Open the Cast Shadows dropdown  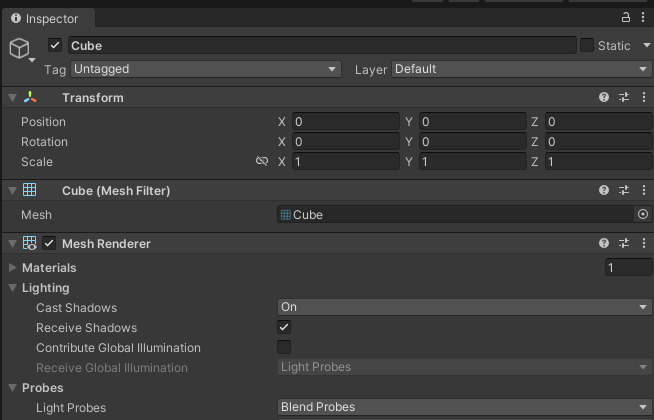point(464,307)
